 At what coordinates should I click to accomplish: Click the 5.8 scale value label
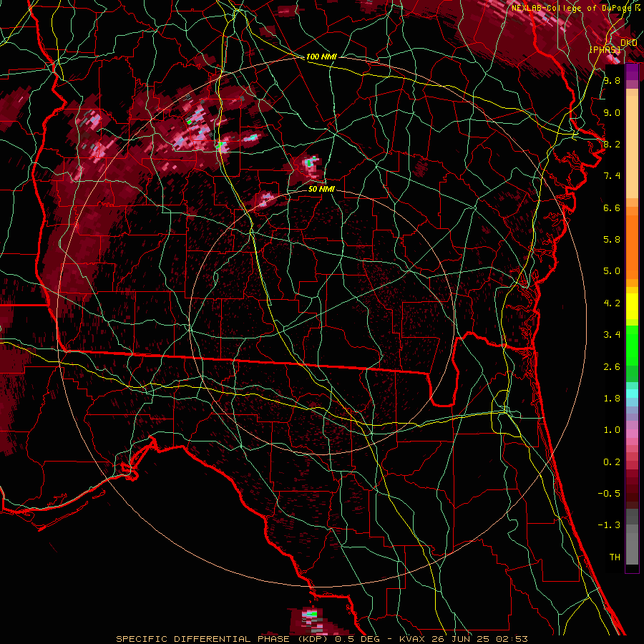[x=612, y=240]
